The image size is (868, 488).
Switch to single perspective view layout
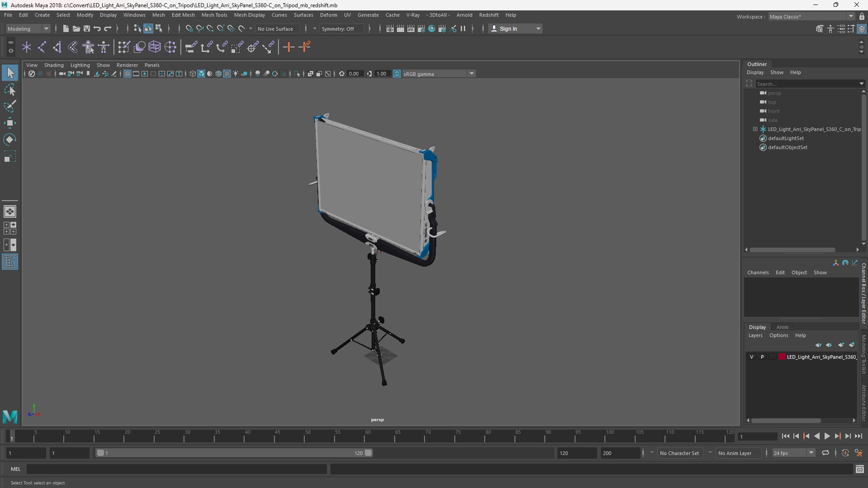point(10,211)
